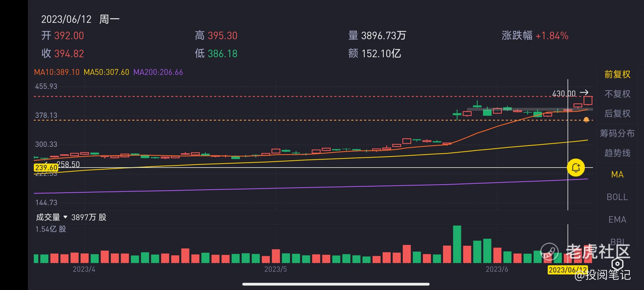
Task: Tap the left arrow beside 258.50
Action: click(x=46, y=163)
